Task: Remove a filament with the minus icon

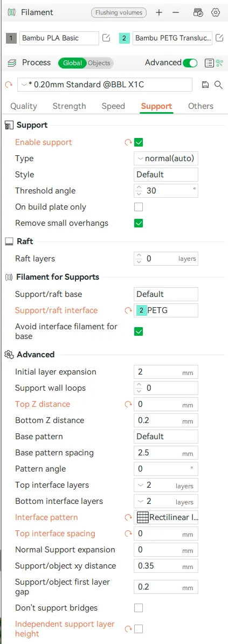Action: click(x=176, y=13)
